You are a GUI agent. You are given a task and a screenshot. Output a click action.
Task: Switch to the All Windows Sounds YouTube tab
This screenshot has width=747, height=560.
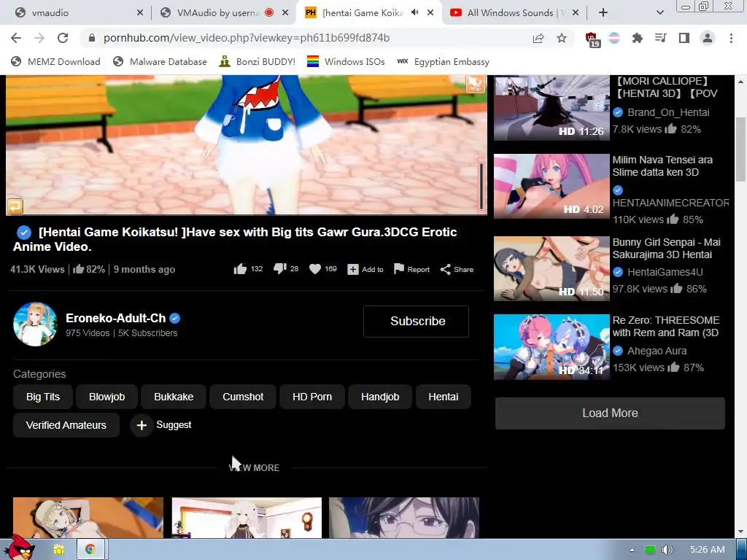click(510, 13)
